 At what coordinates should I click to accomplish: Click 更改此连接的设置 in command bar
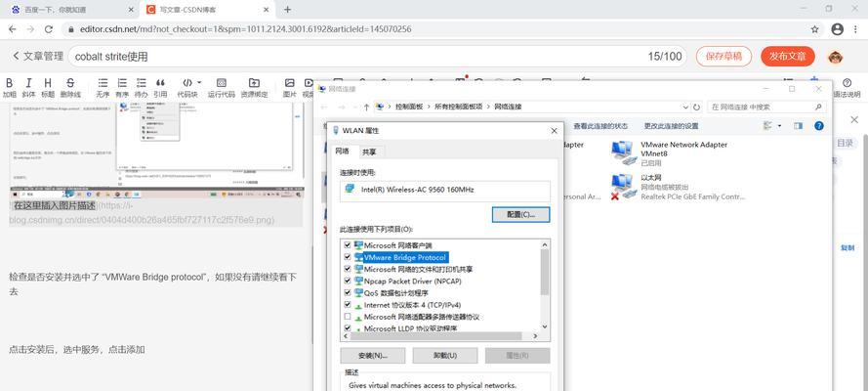671,126
